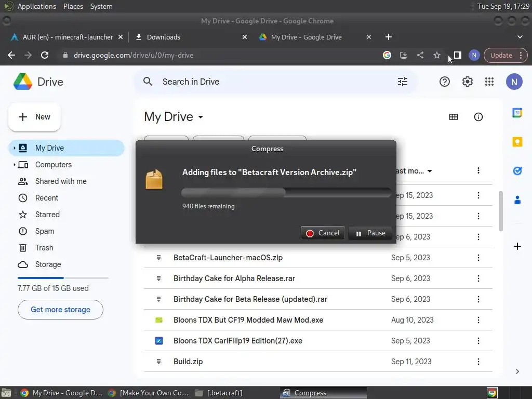Open System menu
The height and width of the screenshot is (399, 532).
pos(101,6)
